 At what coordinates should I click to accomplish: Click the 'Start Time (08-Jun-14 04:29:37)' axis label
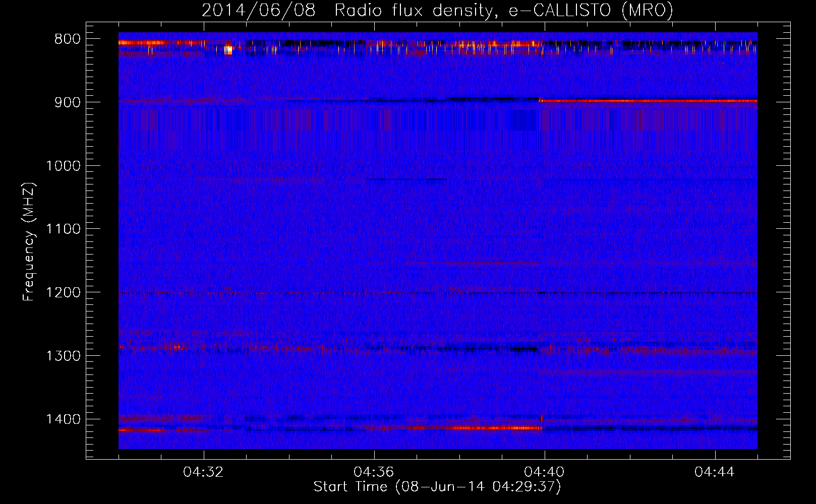coord(437,487)
